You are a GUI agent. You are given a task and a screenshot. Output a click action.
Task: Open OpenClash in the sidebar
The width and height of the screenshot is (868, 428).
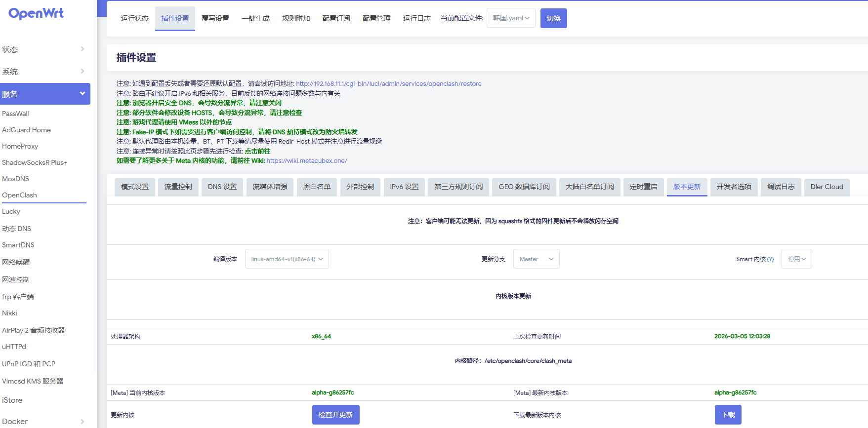[19, 195]
